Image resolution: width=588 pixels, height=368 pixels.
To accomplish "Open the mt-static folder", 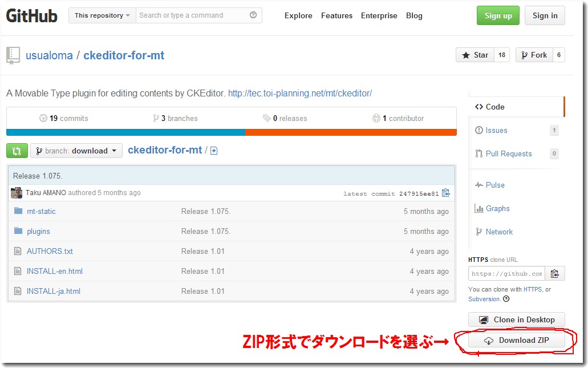I will [41, 211].
